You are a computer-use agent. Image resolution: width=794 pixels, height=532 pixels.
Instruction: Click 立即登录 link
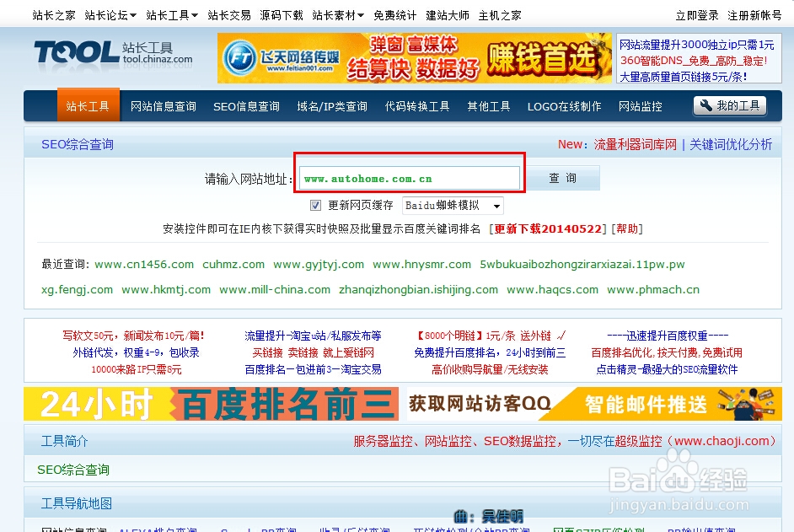click(697, 16)
